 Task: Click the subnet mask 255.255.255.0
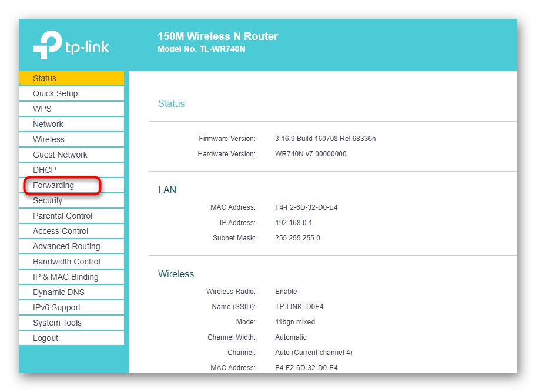tap(297, 238)
